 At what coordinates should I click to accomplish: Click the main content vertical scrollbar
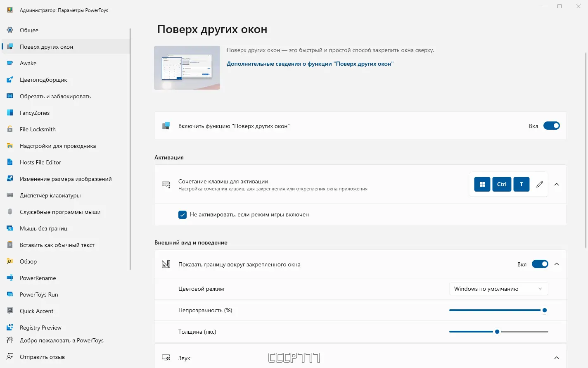coord(586,150)
